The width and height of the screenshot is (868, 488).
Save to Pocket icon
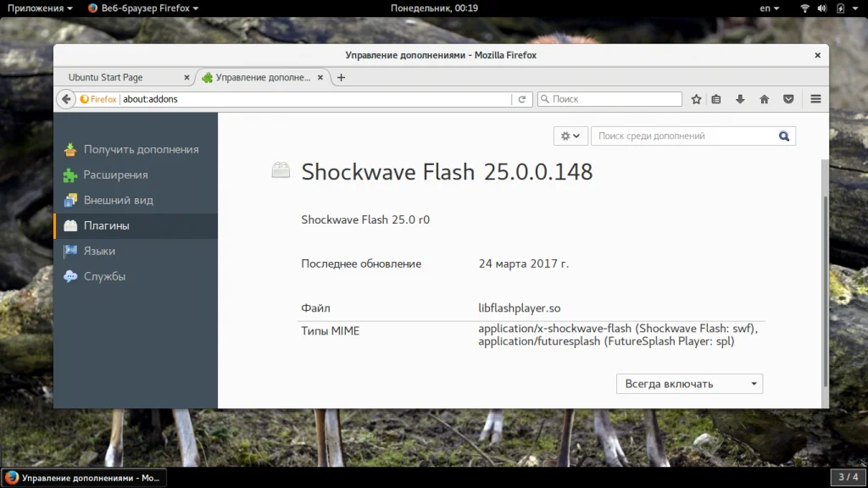(788, 99)
